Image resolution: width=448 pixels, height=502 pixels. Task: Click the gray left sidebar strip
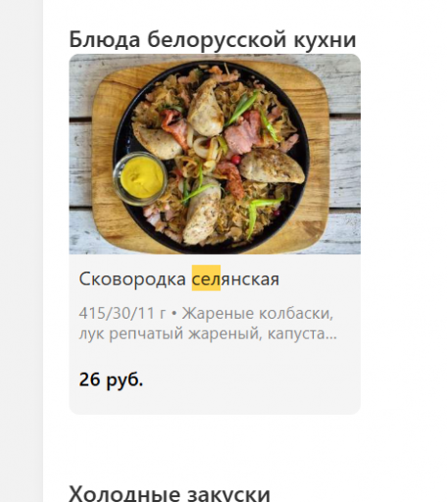(22, 251)
